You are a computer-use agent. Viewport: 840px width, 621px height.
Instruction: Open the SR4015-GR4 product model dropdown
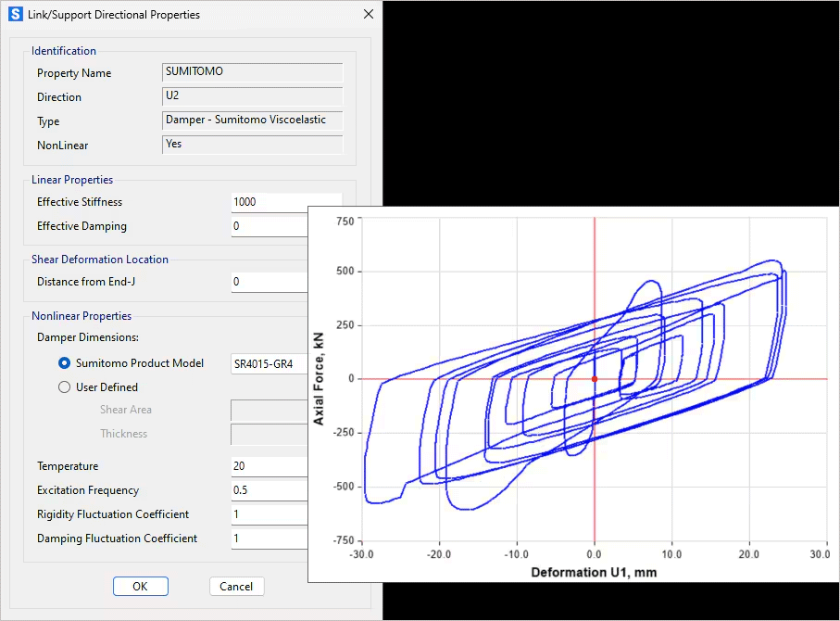[269, 363]
